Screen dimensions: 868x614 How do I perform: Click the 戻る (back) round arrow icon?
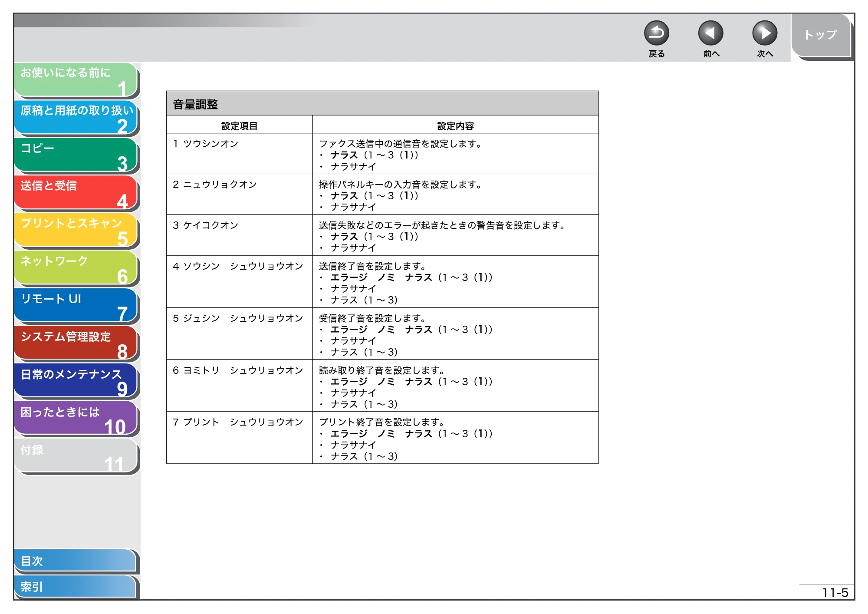tap(656, 33)
